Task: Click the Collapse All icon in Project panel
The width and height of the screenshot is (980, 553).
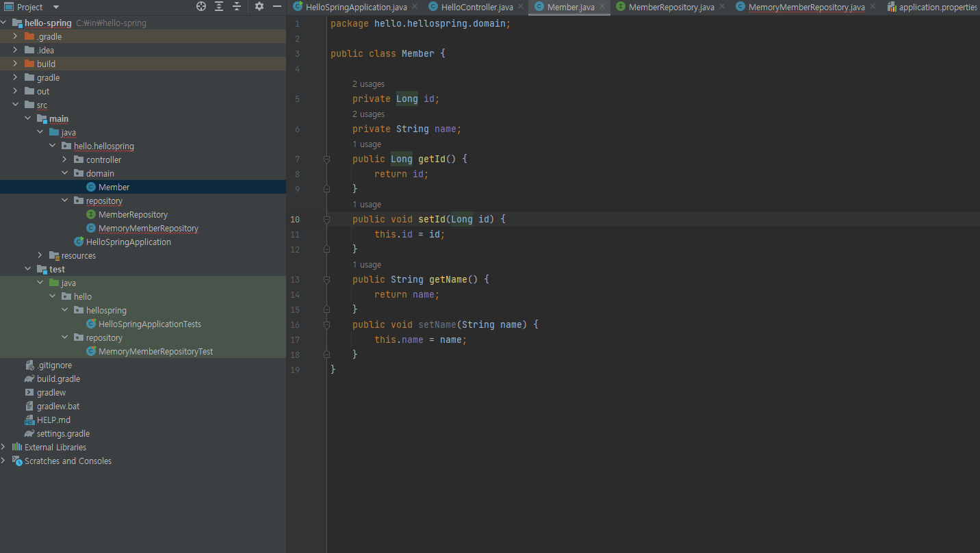Action: 237,7
